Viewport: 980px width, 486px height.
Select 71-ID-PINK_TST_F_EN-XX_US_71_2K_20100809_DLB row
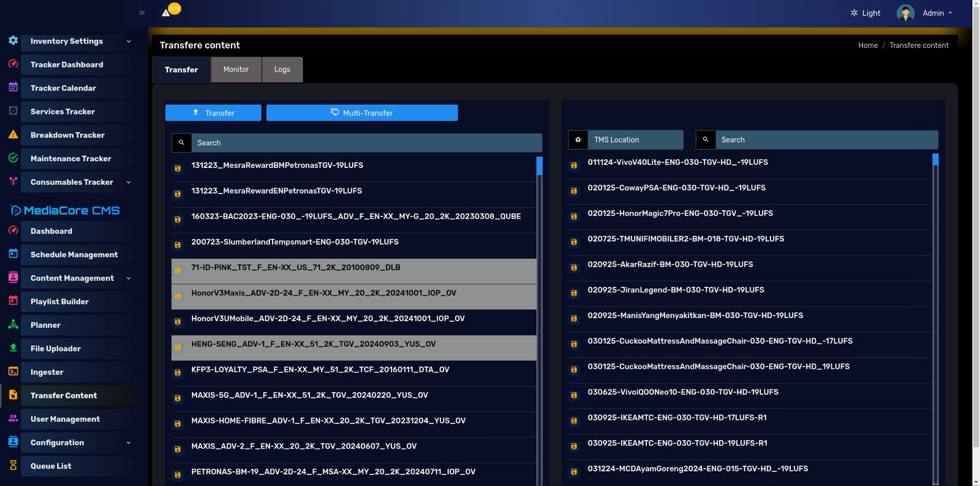[x=354, y=271]
